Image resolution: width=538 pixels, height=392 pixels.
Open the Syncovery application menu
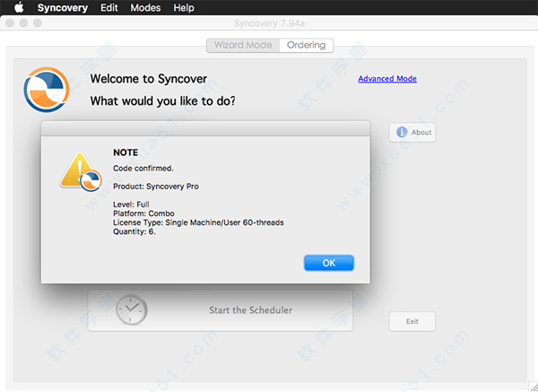(x=63, y=7)
